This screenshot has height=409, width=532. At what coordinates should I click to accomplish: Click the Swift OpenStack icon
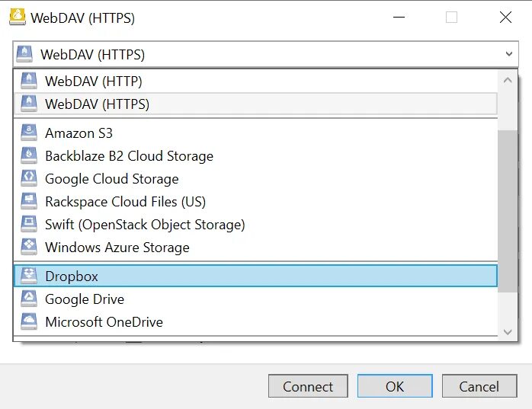(x=29, y=224)
